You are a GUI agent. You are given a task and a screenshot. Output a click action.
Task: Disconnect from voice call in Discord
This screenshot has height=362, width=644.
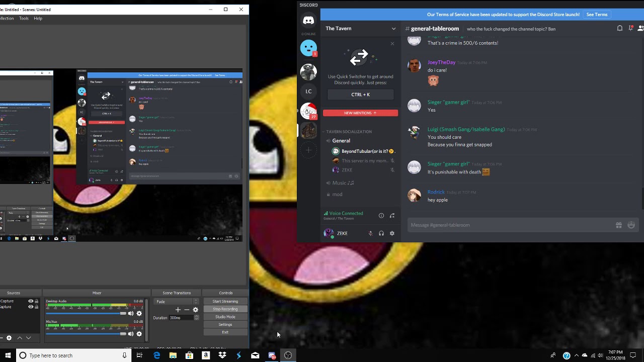(392, 216)
